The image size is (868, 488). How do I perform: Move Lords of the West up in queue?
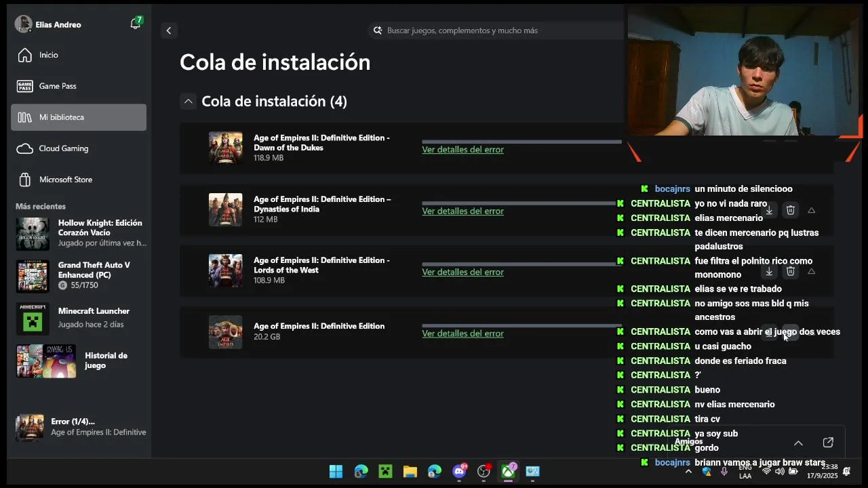(x=811, y=272)
